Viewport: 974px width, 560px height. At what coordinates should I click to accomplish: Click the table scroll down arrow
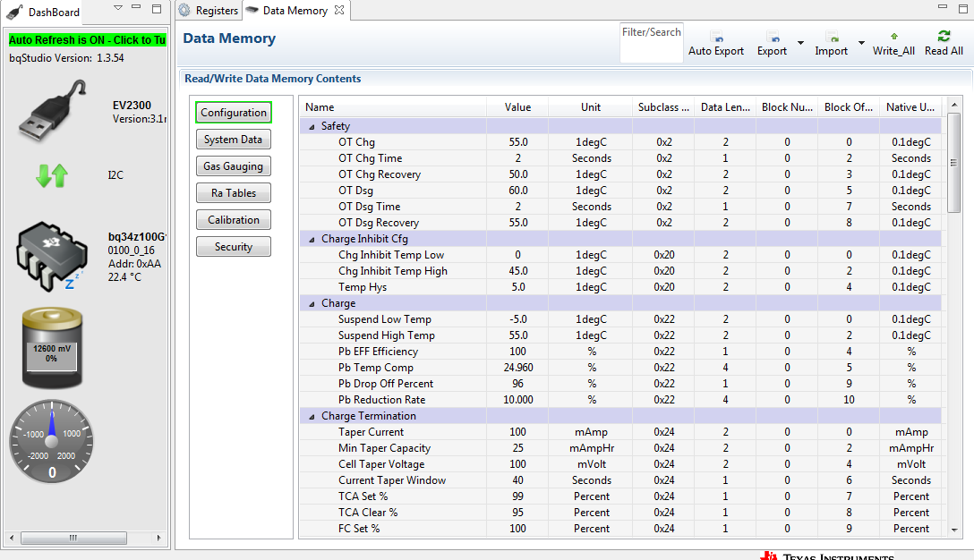[x=954, y=530]
